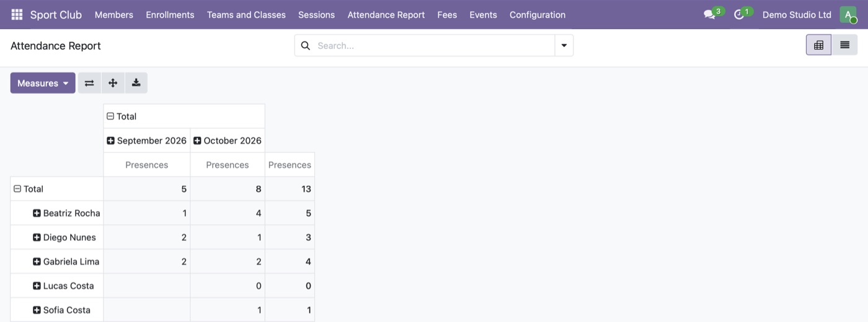The height and width of the screenshot is (322, 868).
Task: Open the Measures dropdown
Action: 43,83
